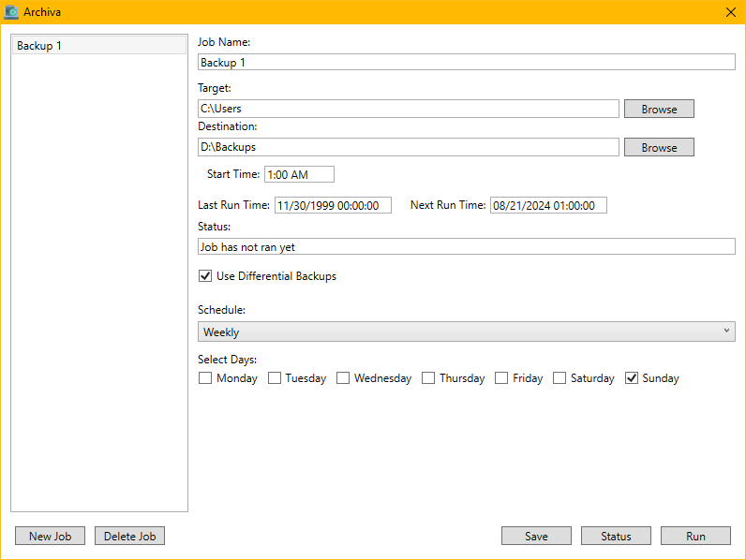The height and width of the screenshot is (560, 746).
Task: Uncheck the Sunday checkbox
Action: 632,378
